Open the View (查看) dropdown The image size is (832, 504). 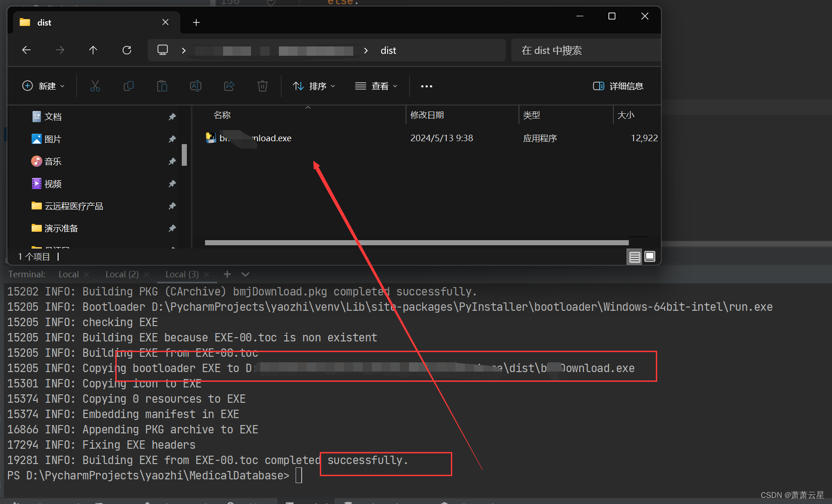(x=376, y=86)
